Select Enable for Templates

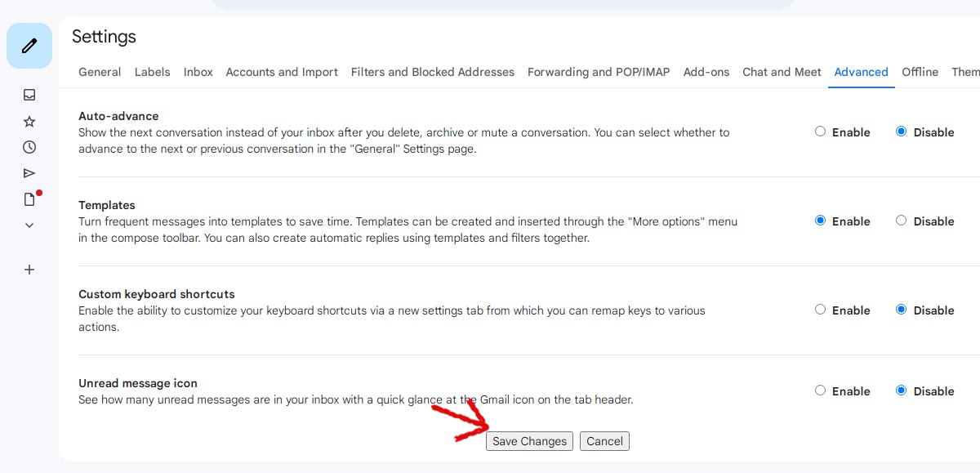(x=820, y=221)
